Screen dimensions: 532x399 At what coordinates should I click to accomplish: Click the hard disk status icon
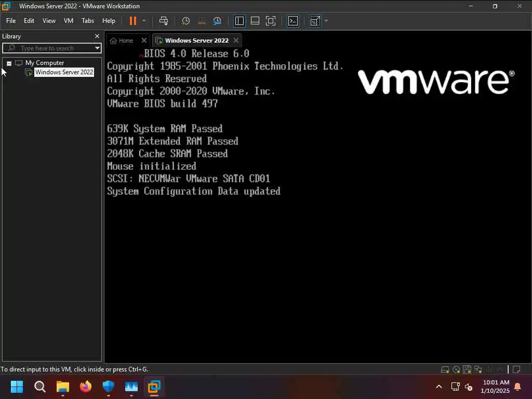click(x=445, y=369)
